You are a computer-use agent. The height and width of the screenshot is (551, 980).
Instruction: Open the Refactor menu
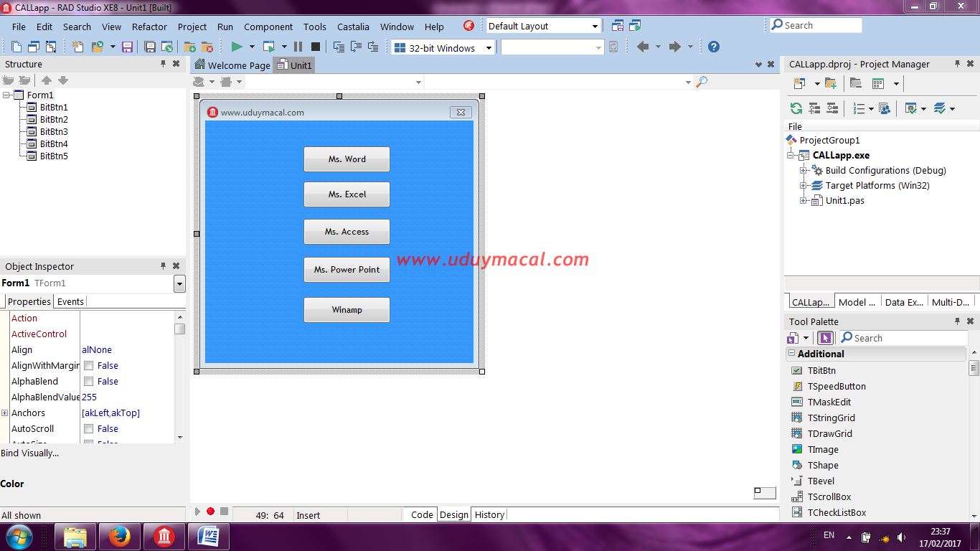(149, 27)
